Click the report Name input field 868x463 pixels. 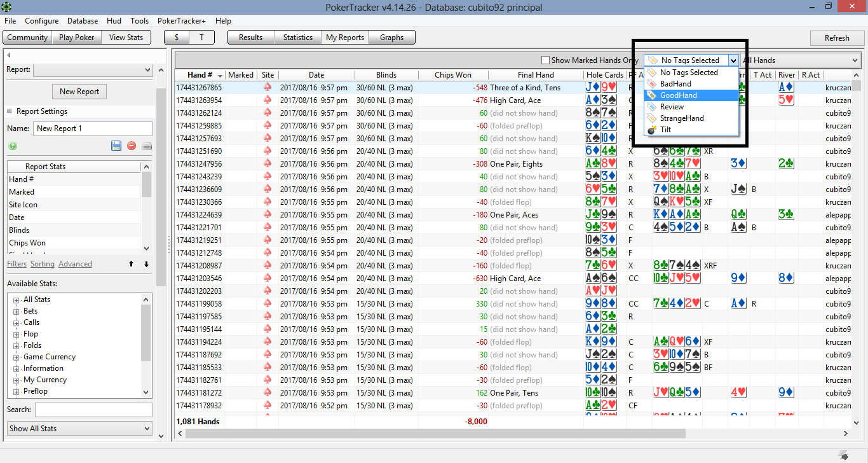coord(93,128)
